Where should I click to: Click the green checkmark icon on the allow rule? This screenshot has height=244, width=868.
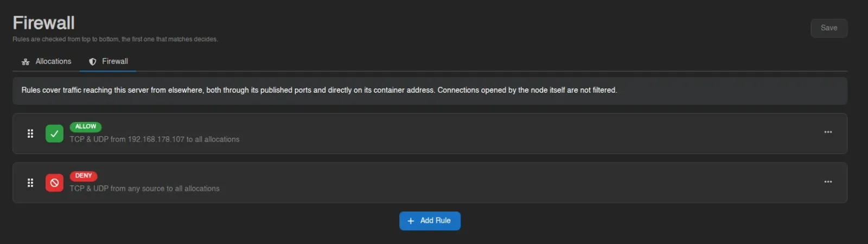54,133
